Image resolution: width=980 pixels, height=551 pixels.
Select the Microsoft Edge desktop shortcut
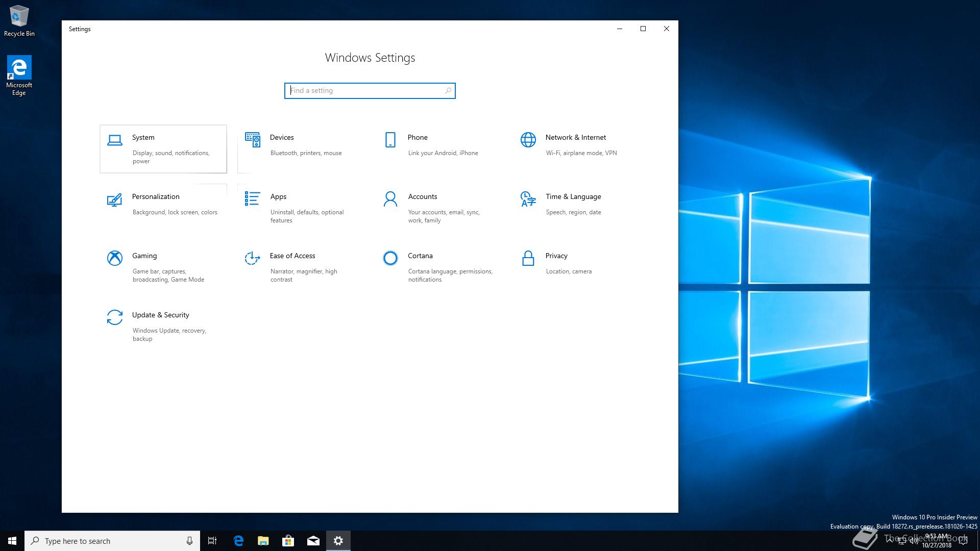click(x=19, y=76)
